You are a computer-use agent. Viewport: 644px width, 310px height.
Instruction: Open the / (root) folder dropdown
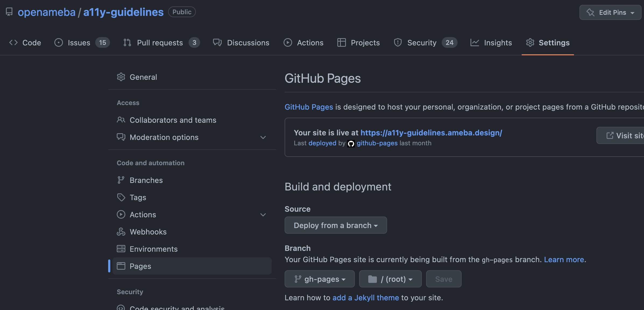click(x=390, y=279)
